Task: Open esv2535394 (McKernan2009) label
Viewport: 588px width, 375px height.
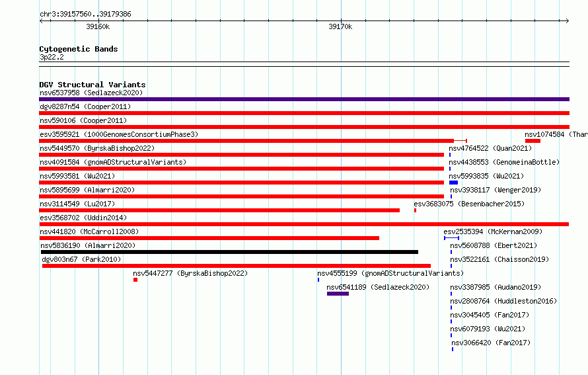Action: [493, 231]
